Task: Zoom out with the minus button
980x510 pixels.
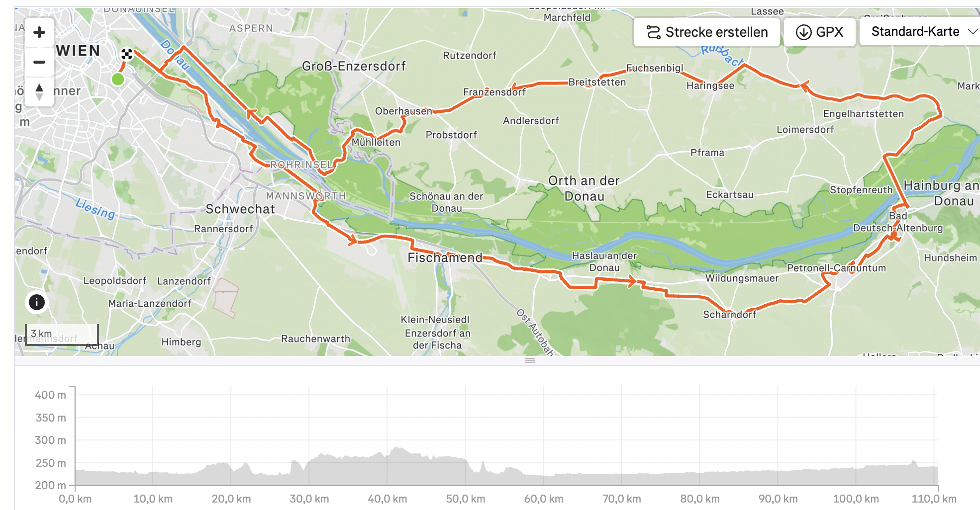Action: (x=39, y=62)
